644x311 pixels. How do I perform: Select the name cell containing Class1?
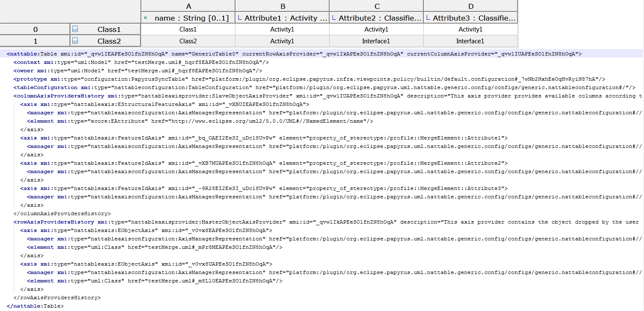(188, 29)
